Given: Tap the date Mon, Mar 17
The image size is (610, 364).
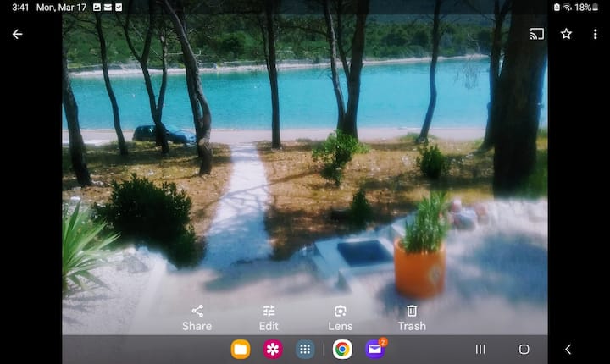Looking at the screenshot, I should click(61, 8).
